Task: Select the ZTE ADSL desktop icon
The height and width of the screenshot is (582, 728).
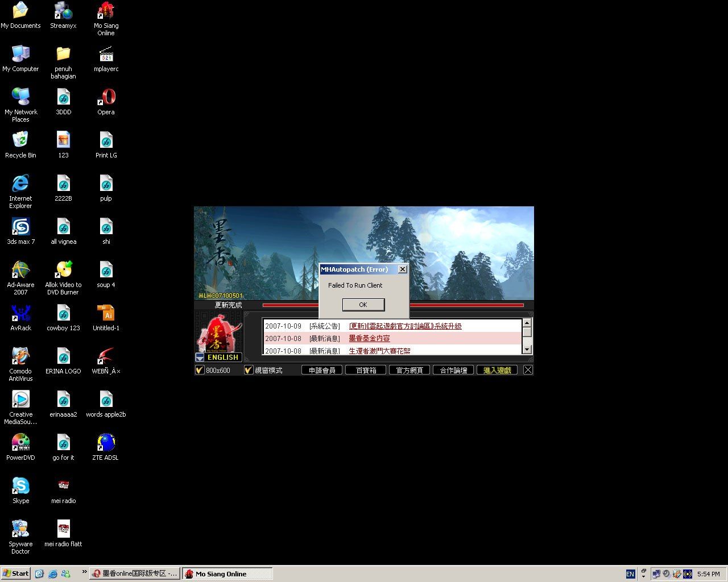Action: coord(106,448)
